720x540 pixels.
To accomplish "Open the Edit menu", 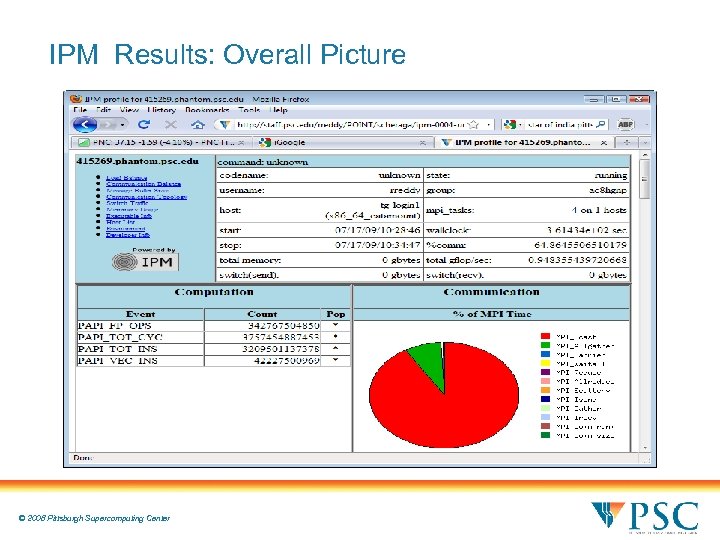I will pyautogui.click(x=104, y=110).
